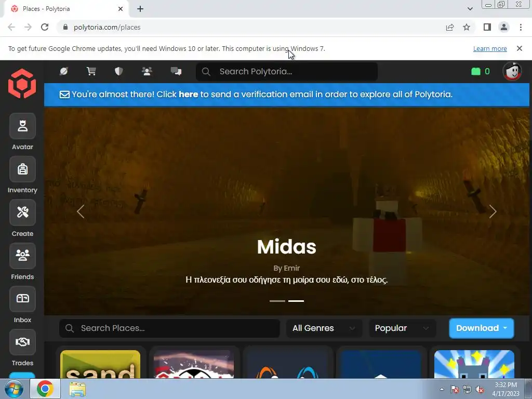Viewport: 532px width, 399px height.
Task: Click Chrome icon in taskbar
Action: coord(45,389)
